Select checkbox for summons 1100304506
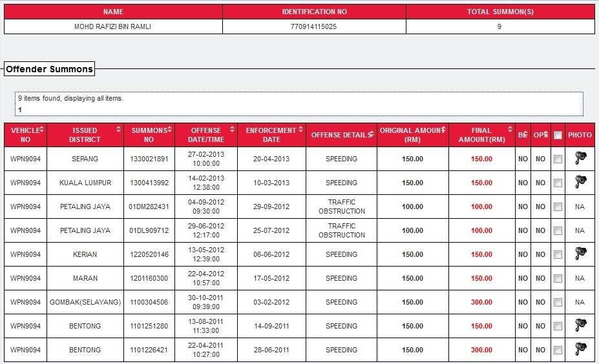Screen dimensions: 599x364 (x=558, y=303)
